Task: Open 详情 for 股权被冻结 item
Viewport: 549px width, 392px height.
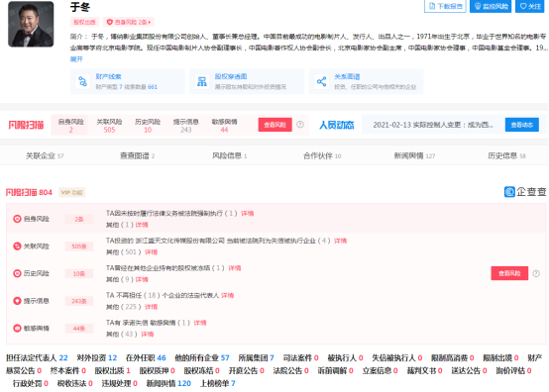Action: coord(235,268)
